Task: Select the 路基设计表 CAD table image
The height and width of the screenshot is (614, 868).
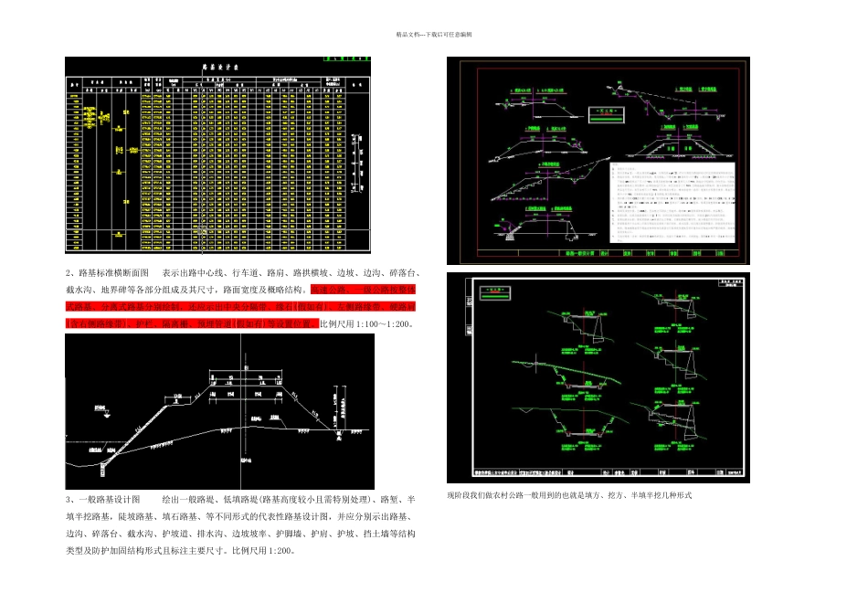Action: [x=217, y=155]
